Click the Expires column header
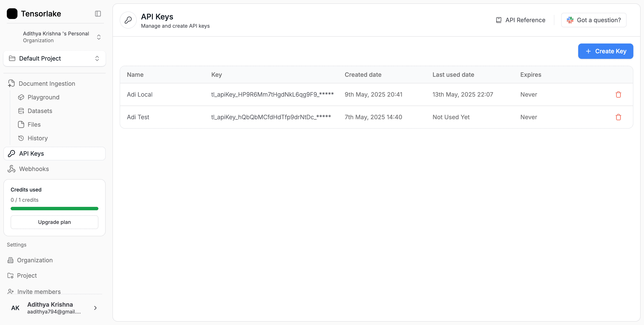The image size is (644, 325). pyautogui.click(x=531, y=75)
